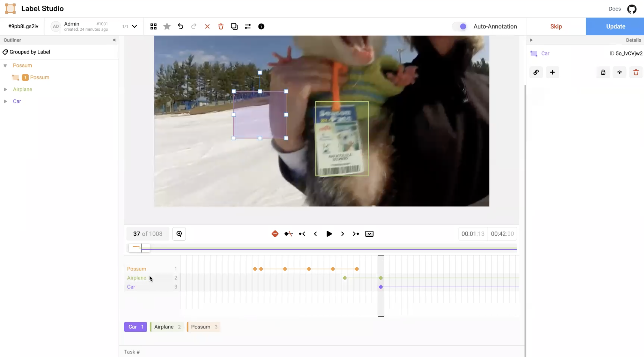Select the Airplane label tag
Screen dimensions: 644x357
(x=167, y=327)
